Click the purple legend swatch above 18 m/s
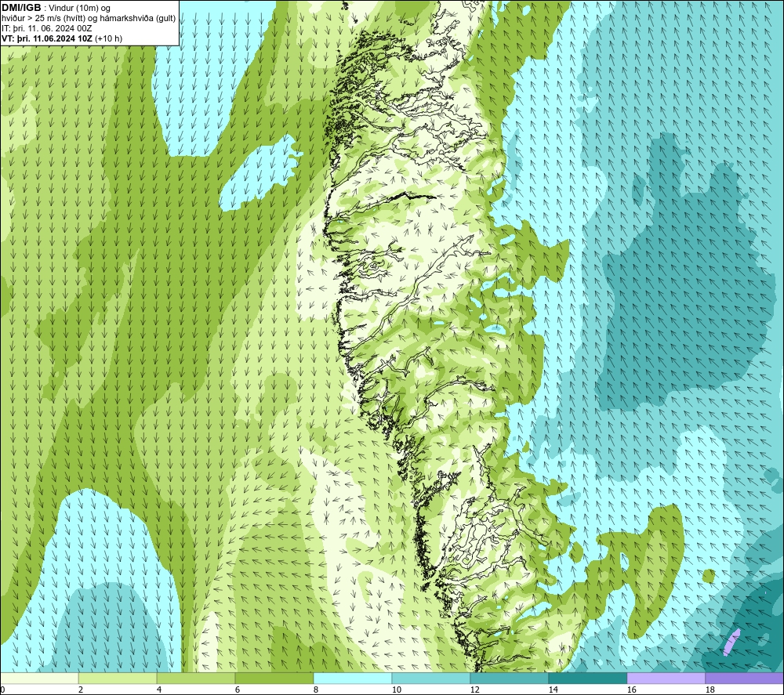Screen dimensions: 784x695 (x=745, y=678)
